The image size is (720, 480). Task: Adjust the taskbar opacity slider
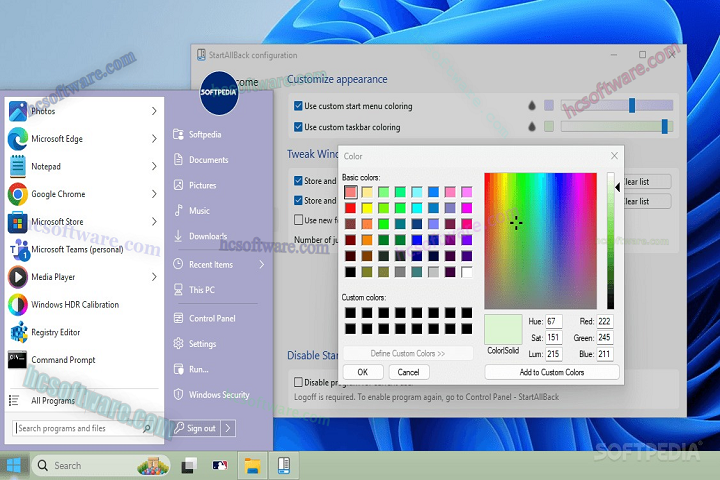tap(617, 126)
